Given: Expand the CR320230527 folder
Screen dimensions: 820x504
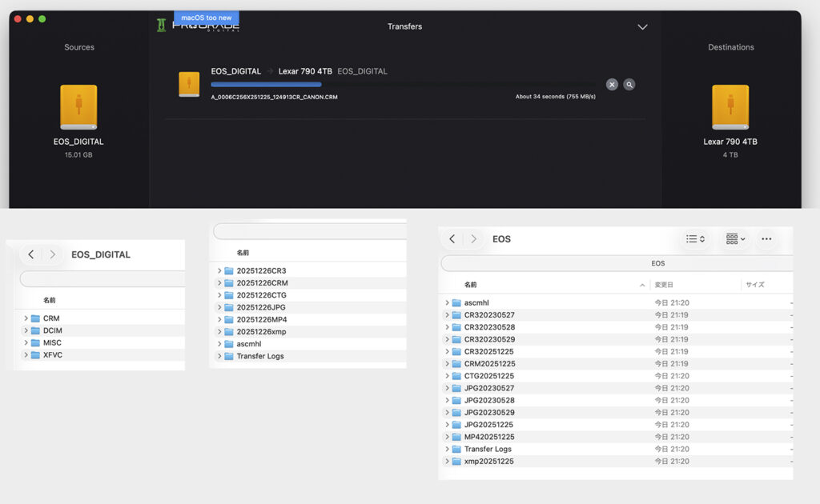Looking at the screenshot, I should pos(447,315).
